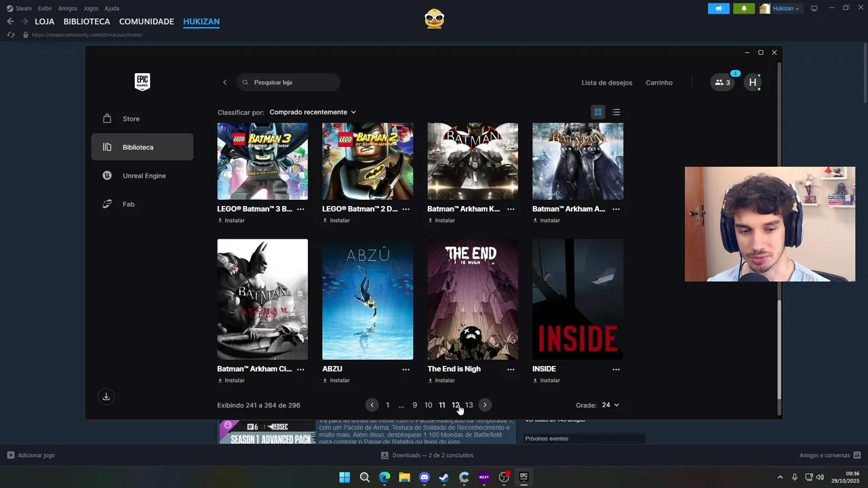Open options menu for ABZU

point(406,369)
